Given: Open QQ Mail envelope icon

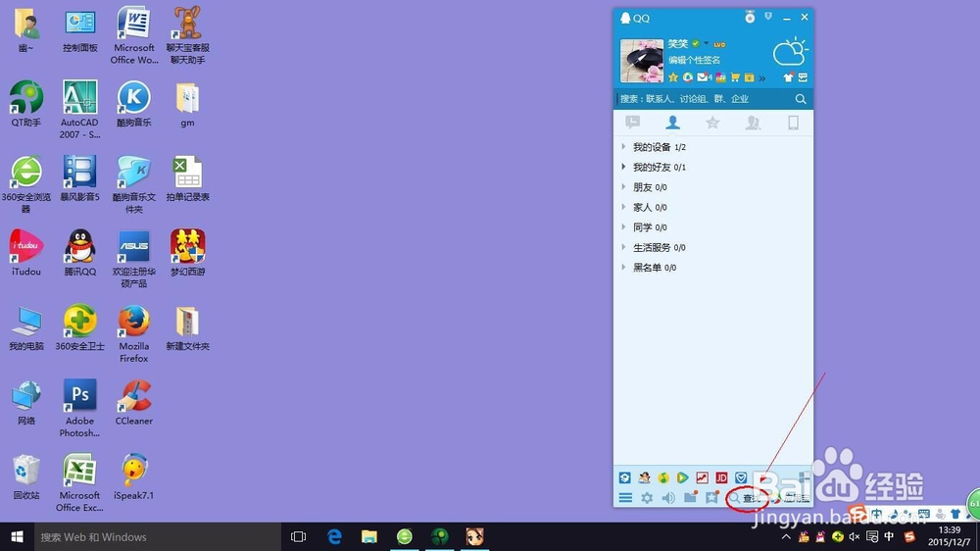Looking at the screenshot, I should click(x=703, y=77).
